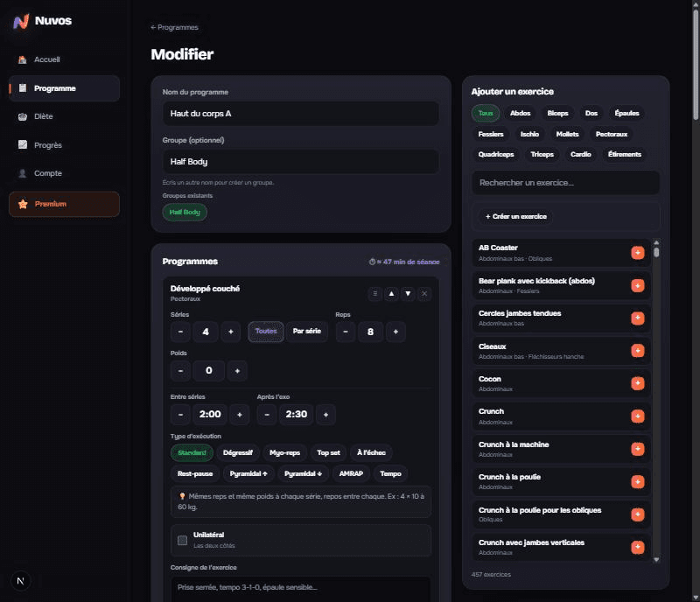The height and width of the screenshot is (602, 700).
Task: Open Progrès page in sidebar
Action: pos(64,145)
